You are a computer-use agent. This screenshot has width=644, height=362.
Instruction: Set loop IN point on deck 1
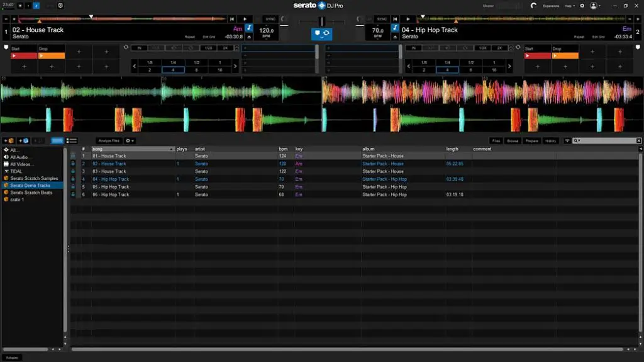click(139, 48)
